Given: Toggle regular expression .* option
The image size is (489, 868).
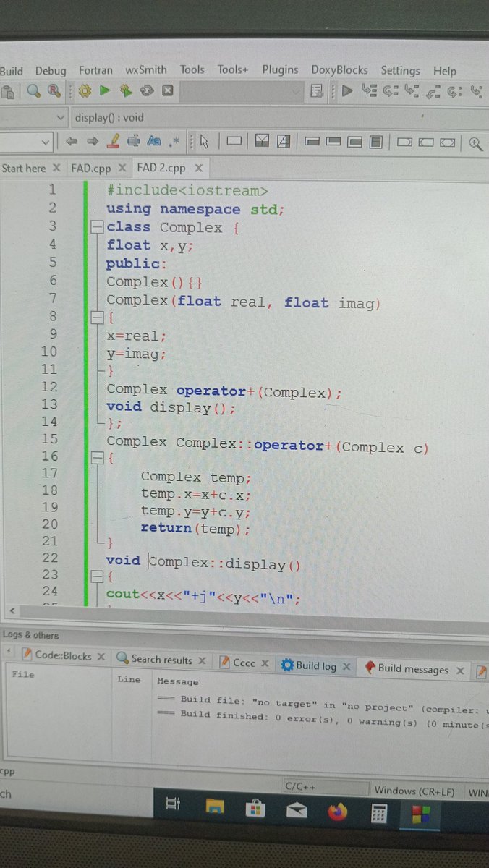Looking at the screenshot, I should click(174, 141).
